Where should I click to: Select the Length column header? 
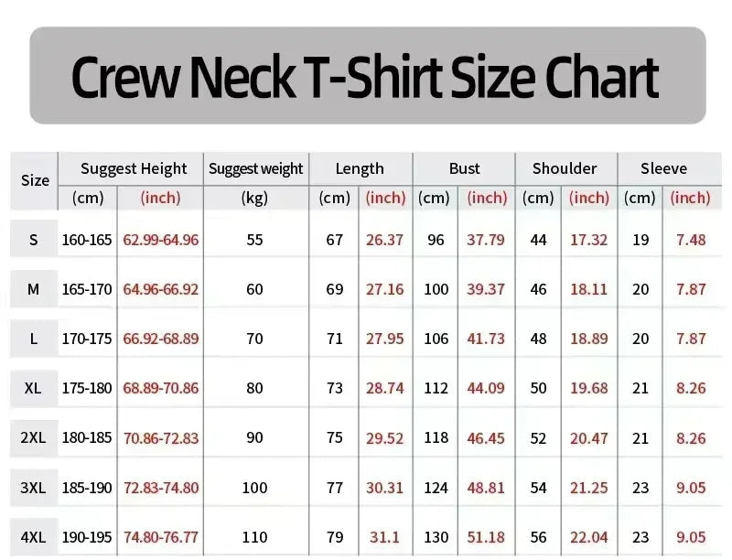pos(360,168)
